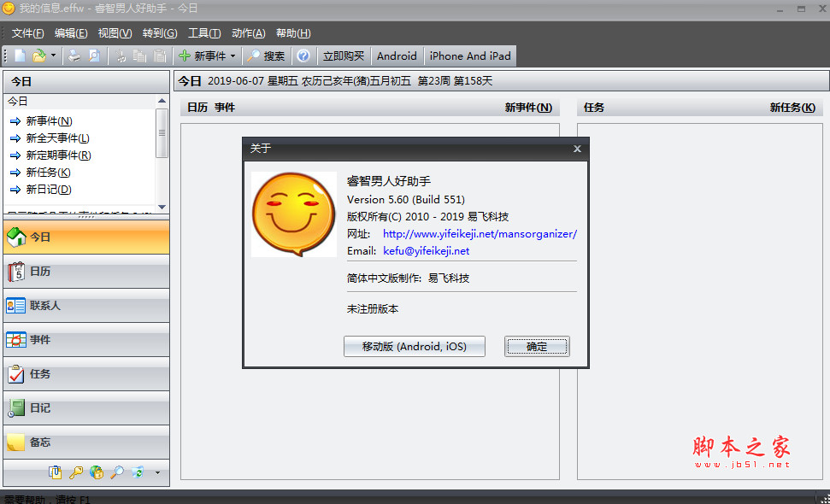Switch to the 今日 navigation pane

[x=86, y=237]
